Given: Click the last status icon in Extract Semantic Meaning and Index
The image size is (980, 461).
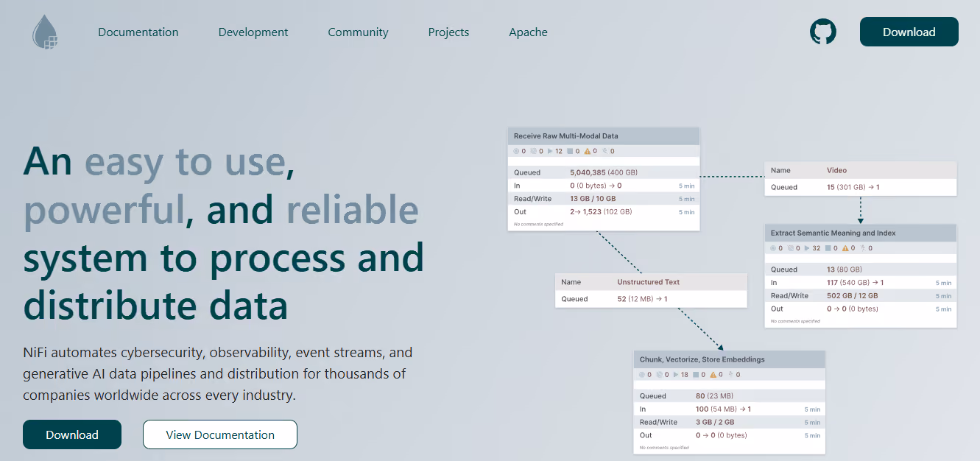Looking at the screenshot, I should (x=862, y=248).
